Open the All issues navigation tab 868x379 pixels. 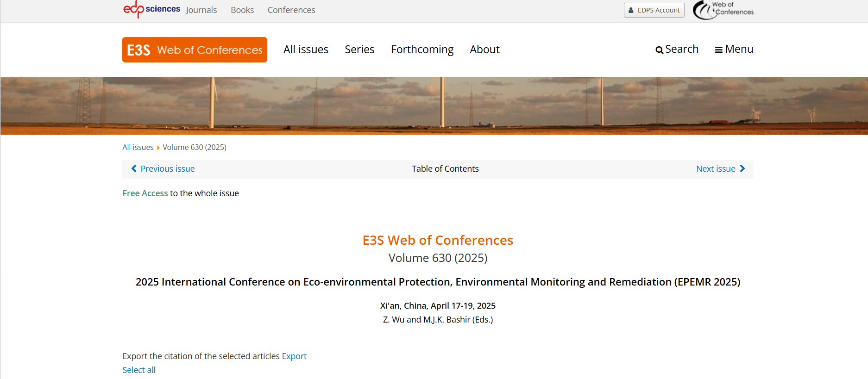click(x=306, y=50)
